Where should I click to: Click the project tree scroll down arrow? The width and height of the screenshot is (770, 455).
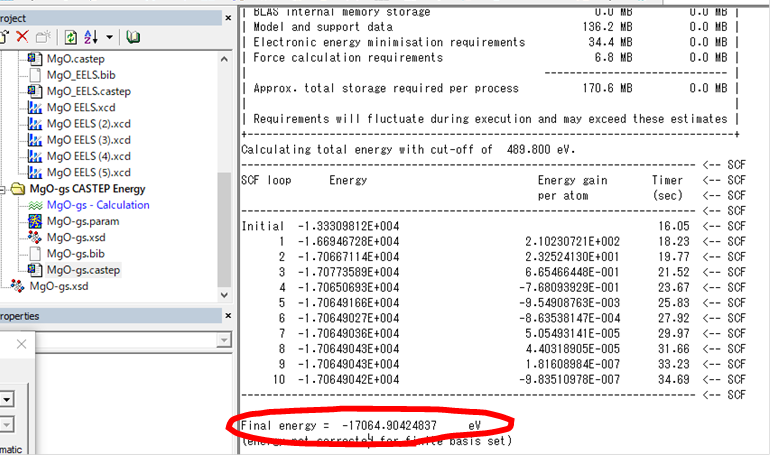pos(224,295)
